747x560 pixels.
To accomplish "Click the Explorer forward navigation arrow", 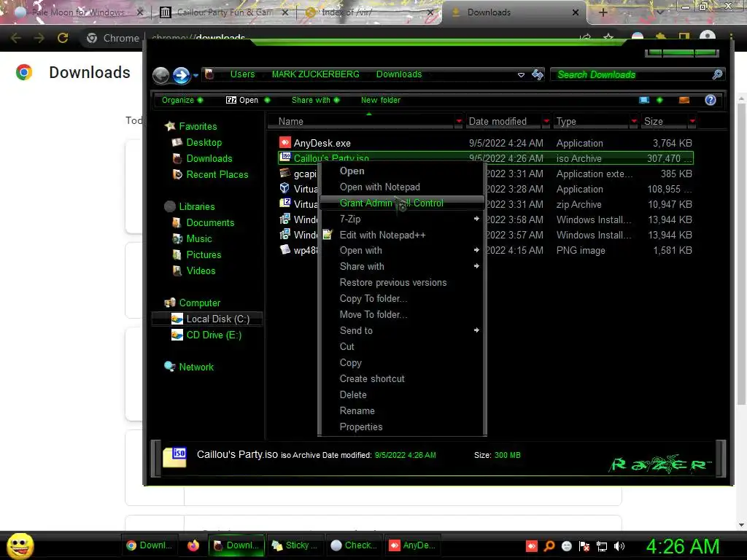I will coord(181,75).
